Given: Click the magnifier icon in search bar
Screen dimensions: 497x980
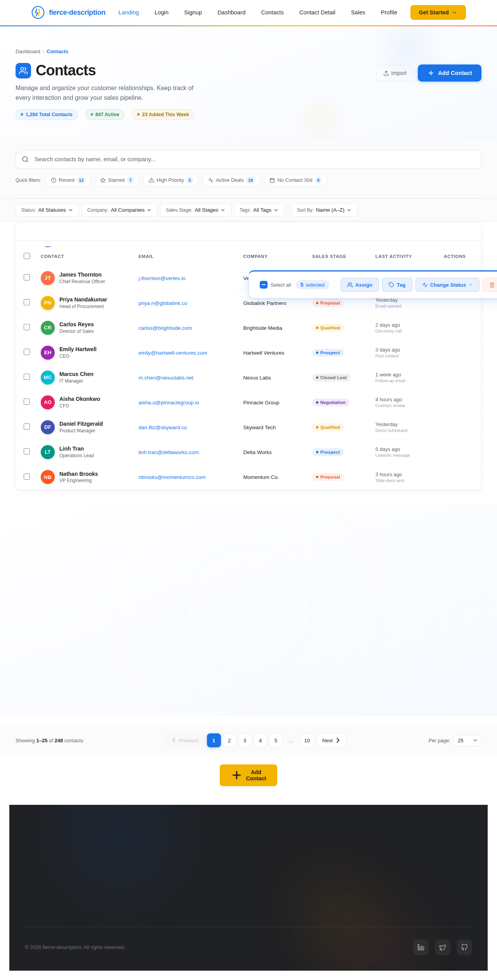Looking at the screenshot, I should 25,159.
